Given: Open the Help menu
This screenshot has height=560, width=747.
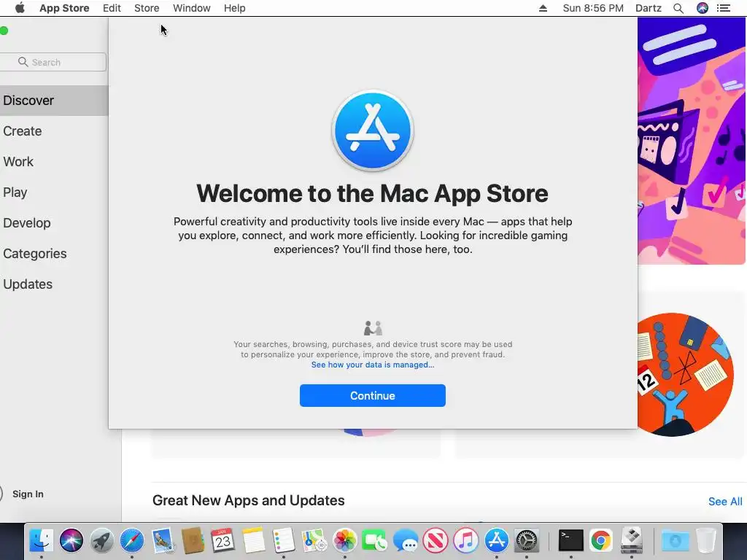Looking at the screenshot, I should tap(234, 8).
